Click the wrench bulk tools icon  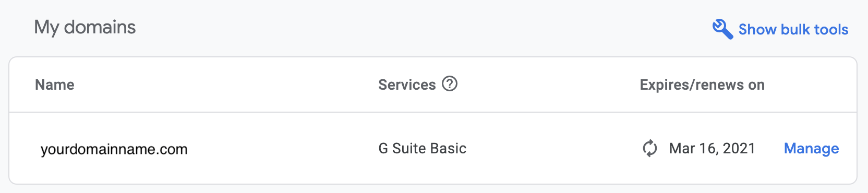723,29
